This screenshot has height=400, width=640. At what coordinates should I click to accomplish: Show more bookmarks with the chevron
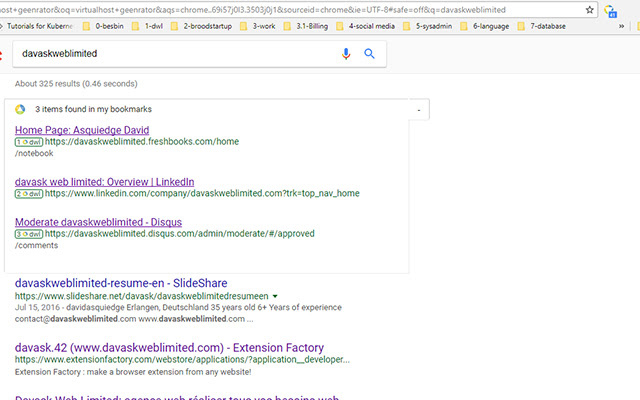[x=621, y=26]
